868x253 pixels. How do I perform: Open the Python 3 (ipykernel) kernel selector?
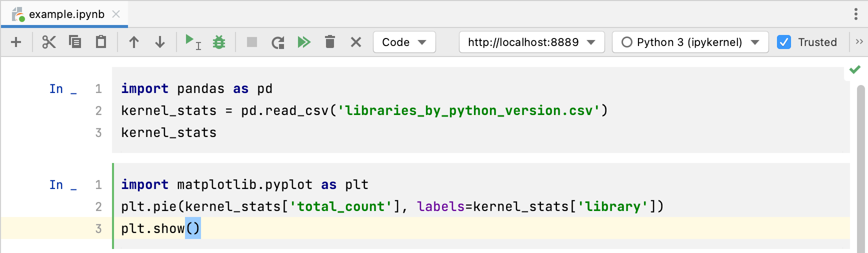coord(690,42)
